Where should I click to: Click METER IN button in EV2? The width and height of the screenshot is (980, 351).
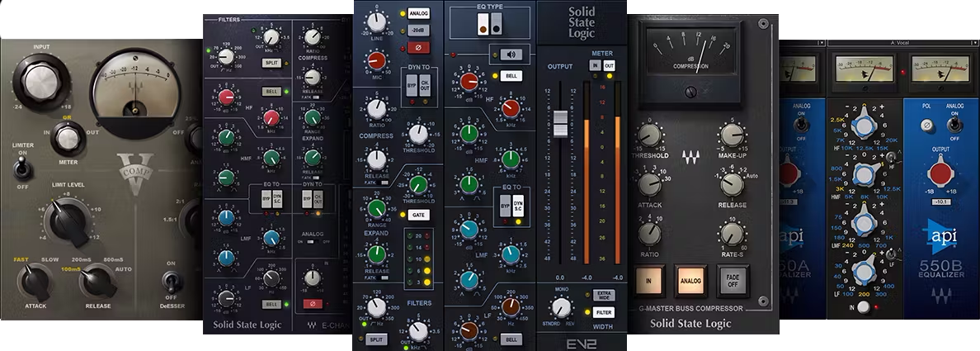(595, 65)
